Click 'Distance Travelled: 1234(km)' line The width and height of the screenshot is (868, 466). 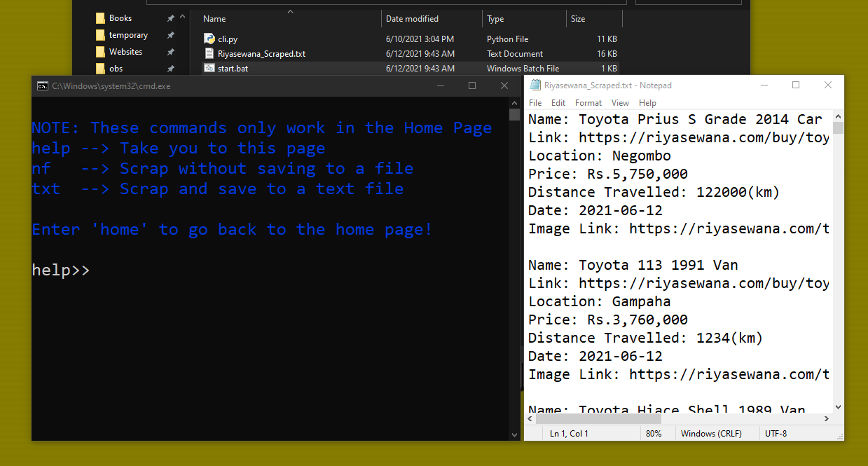tap(646, 338)
